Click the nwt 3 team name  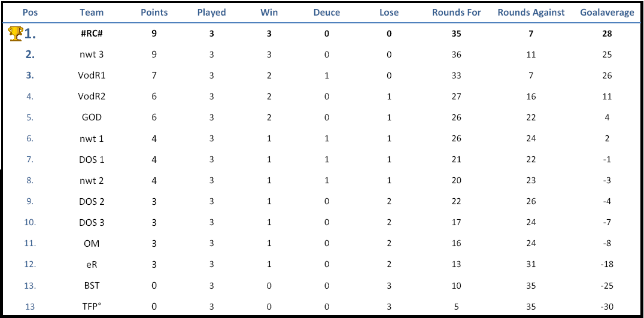(x=92, y=54)
